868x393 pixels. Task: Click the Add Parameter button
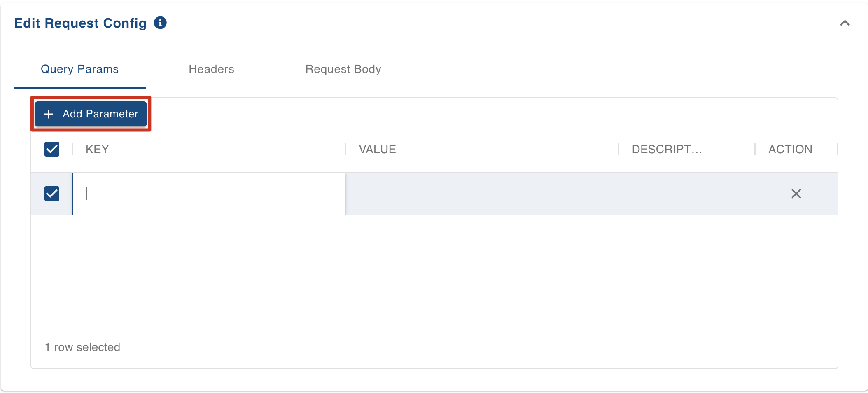coord(91,114)
